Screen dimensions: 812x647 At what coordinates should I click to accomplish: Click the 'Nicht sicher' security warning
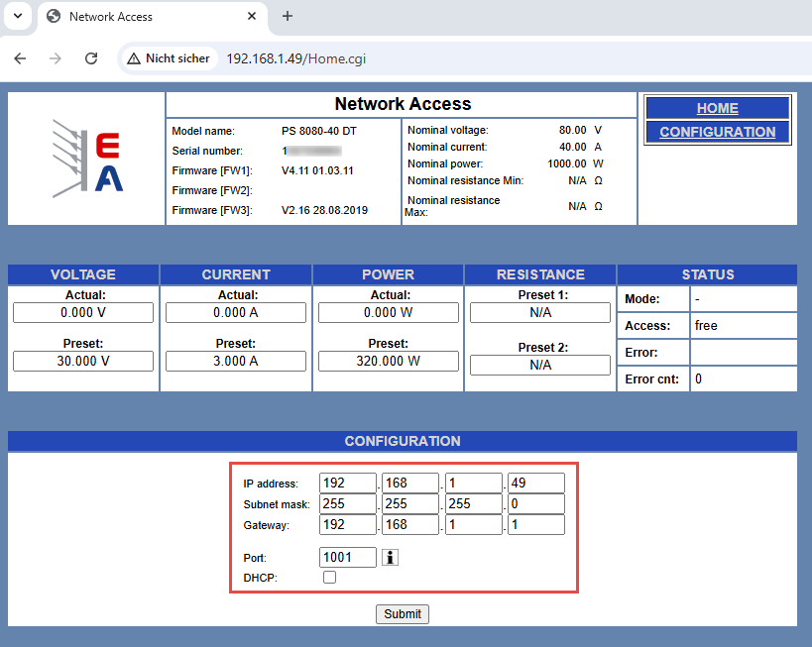(168, 58)
